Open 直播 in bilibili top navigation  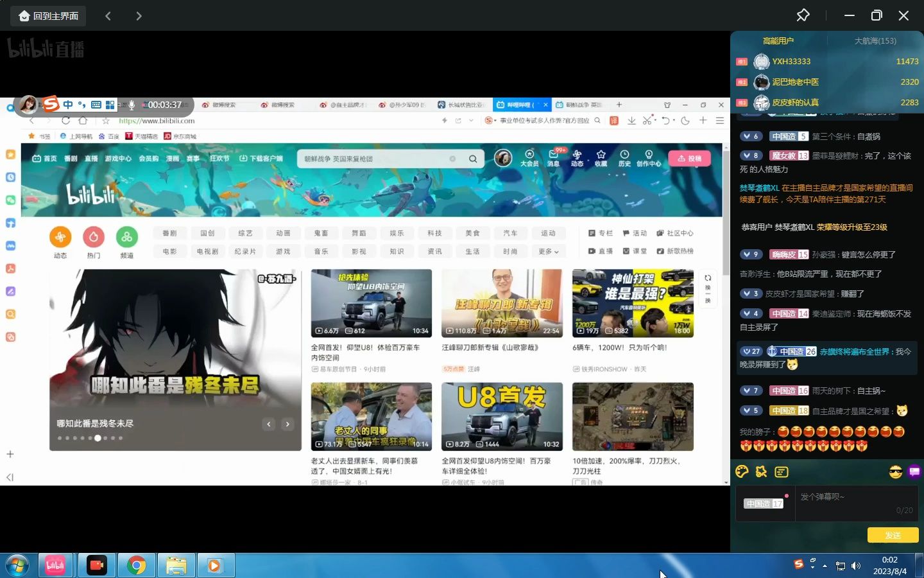(x=91, y=159)
